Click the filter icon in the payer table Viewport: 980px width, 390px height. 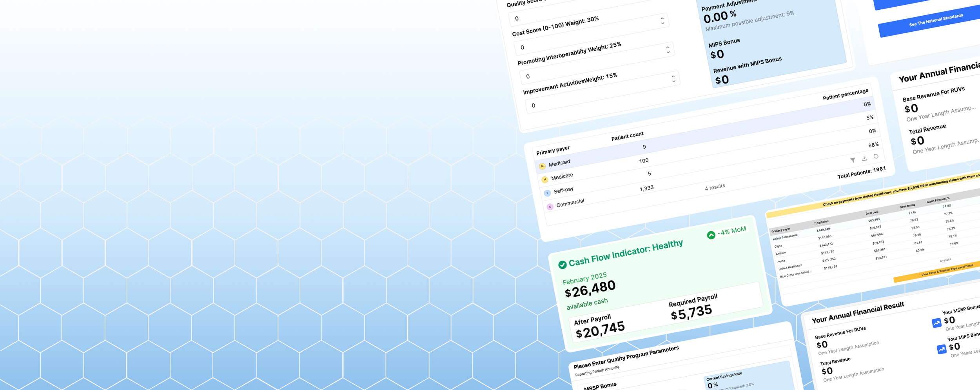tap(853, 160)
